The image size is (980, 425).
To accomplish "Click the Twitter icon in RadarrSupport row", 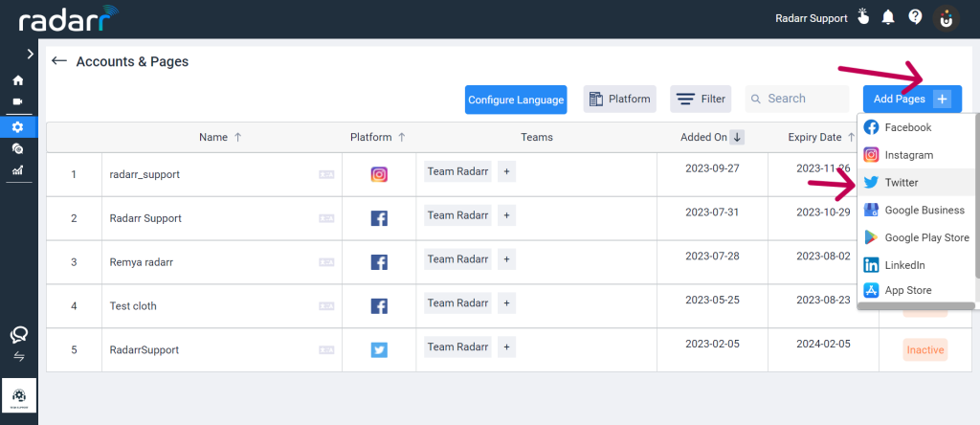I will [379, 349].
